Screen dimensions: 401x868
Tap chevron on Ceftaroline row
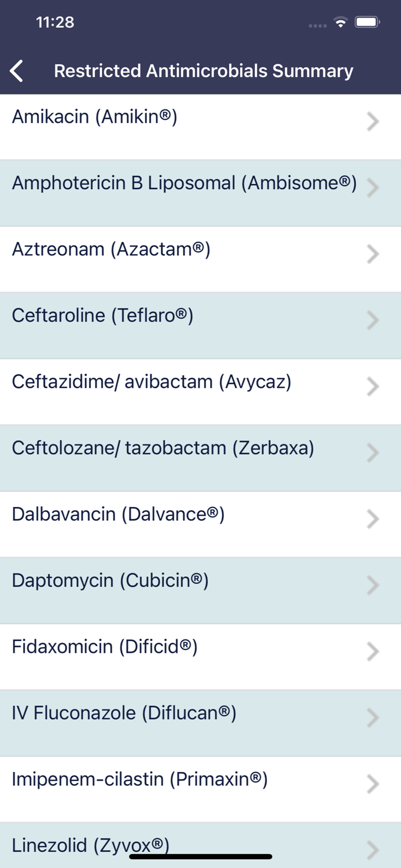373,320
